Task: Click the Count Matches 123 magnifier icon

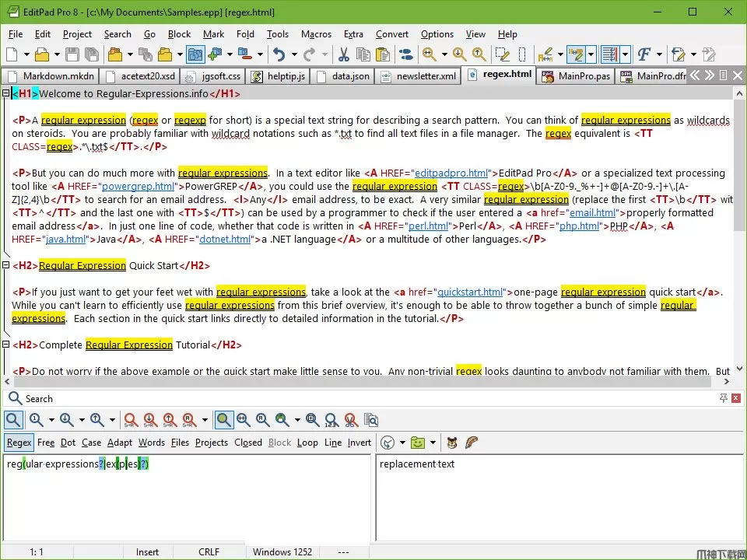Action: [331, 420]
